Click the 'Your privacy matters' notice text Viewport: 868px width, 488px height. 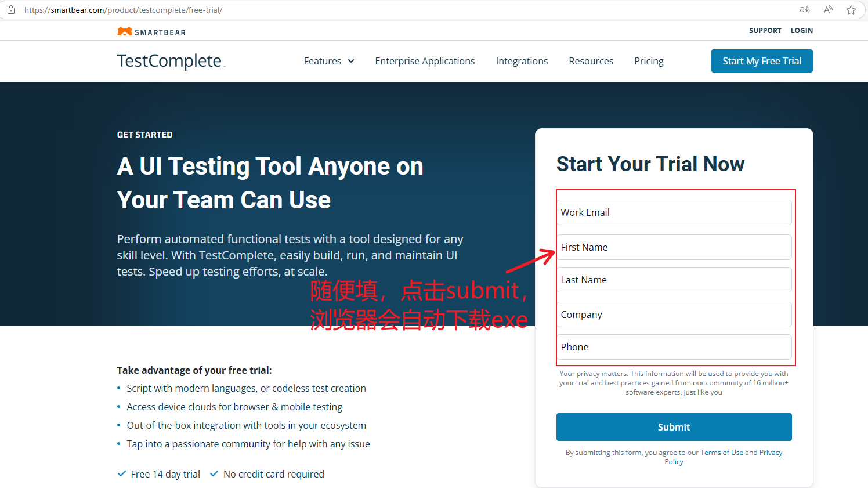pyautogui.click(x=674, y=383)
